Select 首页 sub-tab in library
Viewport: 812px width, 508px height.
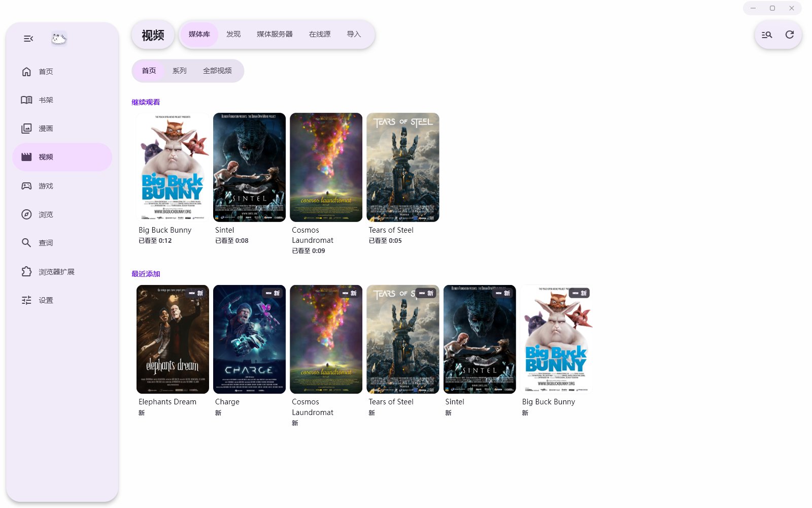click(x=149, y=71)
